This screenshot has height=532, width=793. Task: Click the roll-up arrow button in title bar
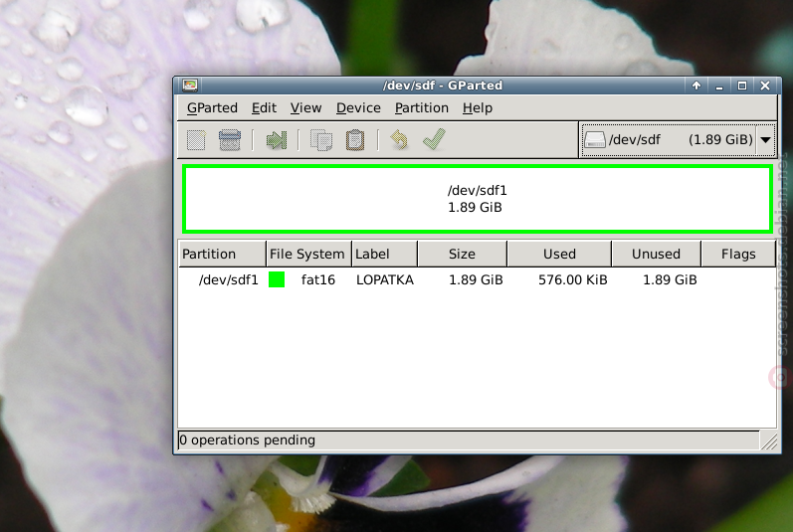[696, 86]
